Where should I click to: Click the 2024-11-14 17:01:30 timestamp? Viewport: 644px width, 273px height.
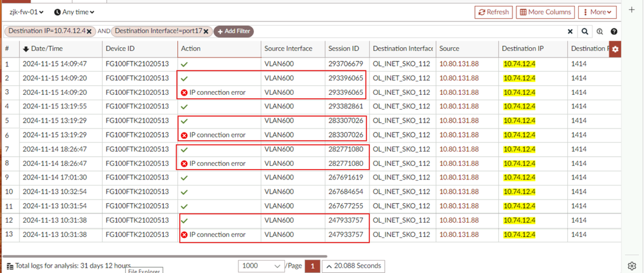(x=55, y=177)
